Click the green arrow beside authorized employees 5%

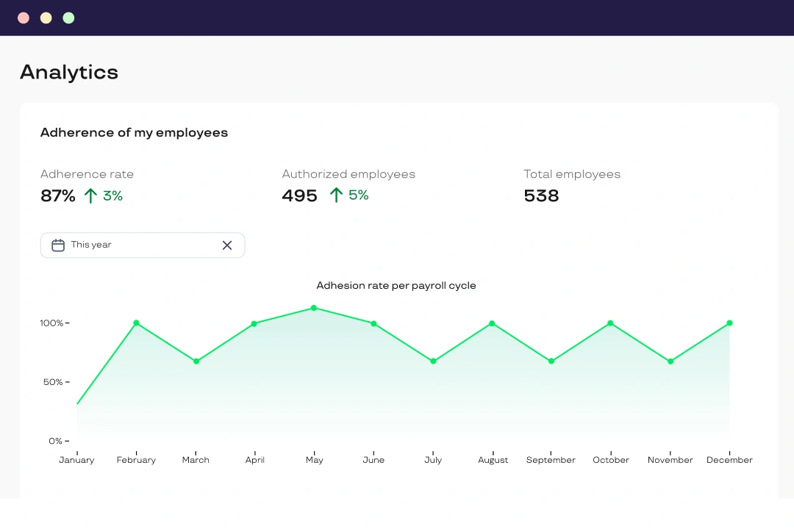tap(336, 195)
